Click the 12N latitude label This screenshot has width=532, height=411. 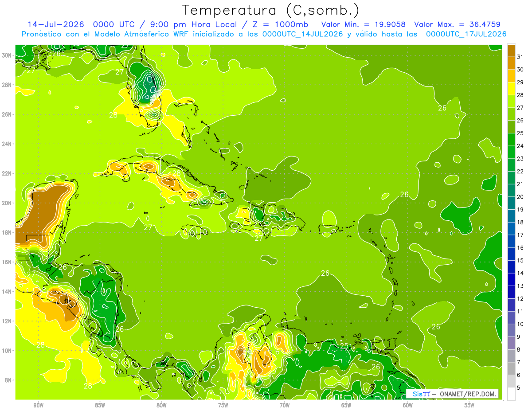click(x=8, y=321)
